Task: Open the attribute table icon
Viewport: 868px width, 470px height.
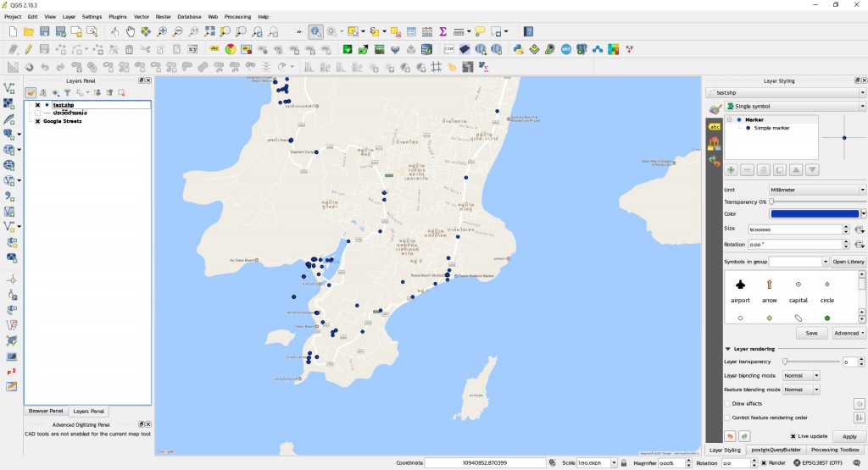Action: click(411, 31)
